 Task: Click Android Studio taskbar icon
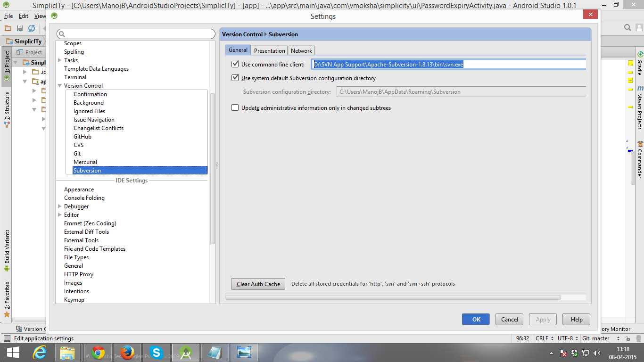click(186, 353)
